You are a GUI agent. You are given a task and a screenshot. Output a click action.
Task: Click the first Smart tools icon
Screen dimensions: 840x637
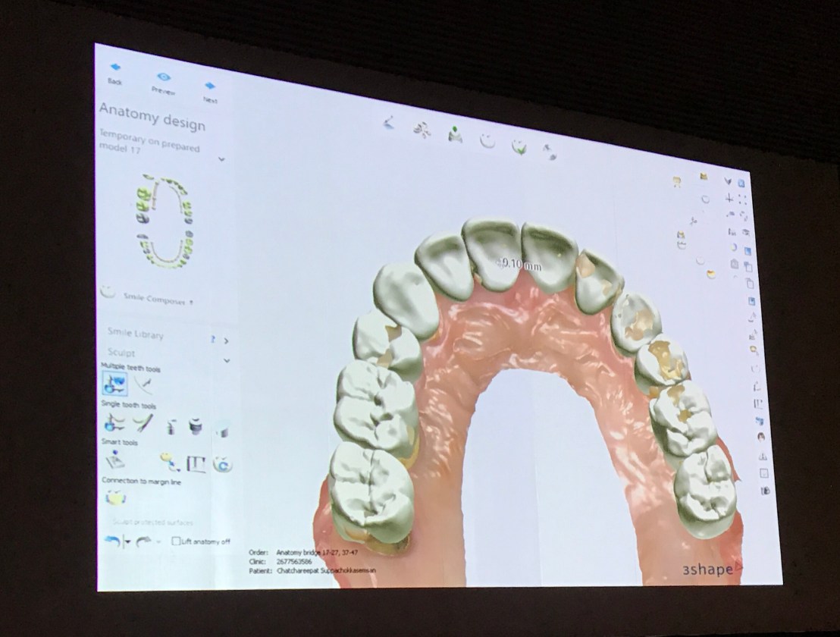(114, 460)
